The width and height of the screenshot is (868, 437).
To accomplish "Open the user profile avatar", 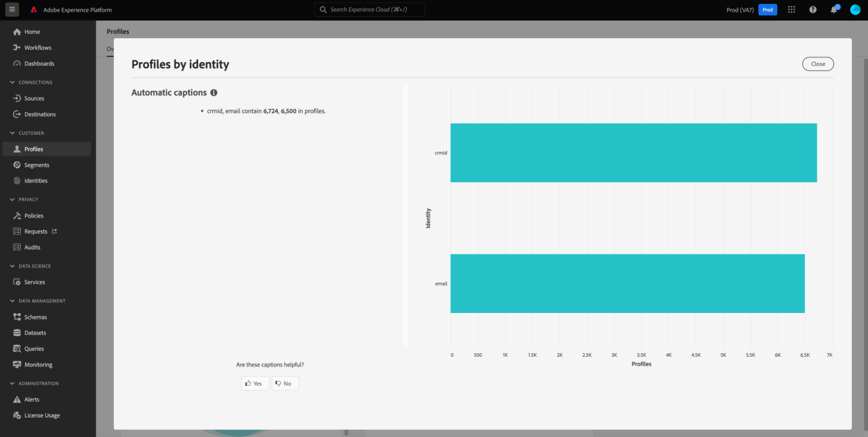I will click(855, 10).
